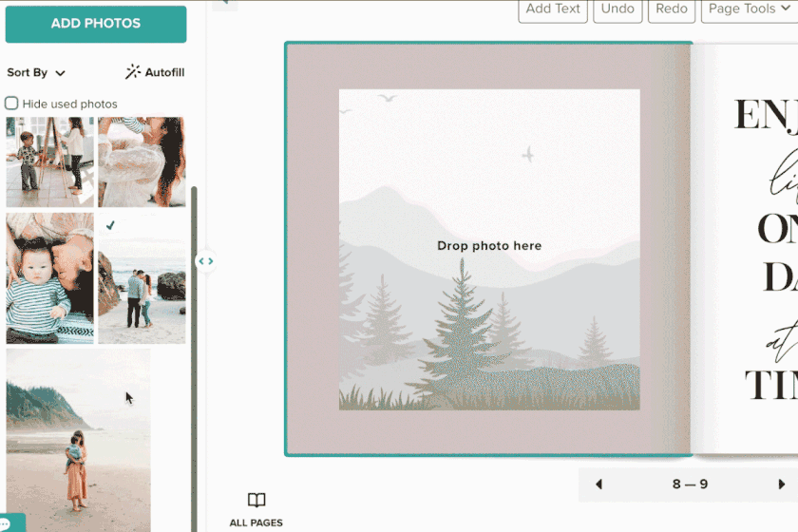Screen dimensions: 798x532
Task: Select the woman in white lace photo
Action: [x=142, y=161]
